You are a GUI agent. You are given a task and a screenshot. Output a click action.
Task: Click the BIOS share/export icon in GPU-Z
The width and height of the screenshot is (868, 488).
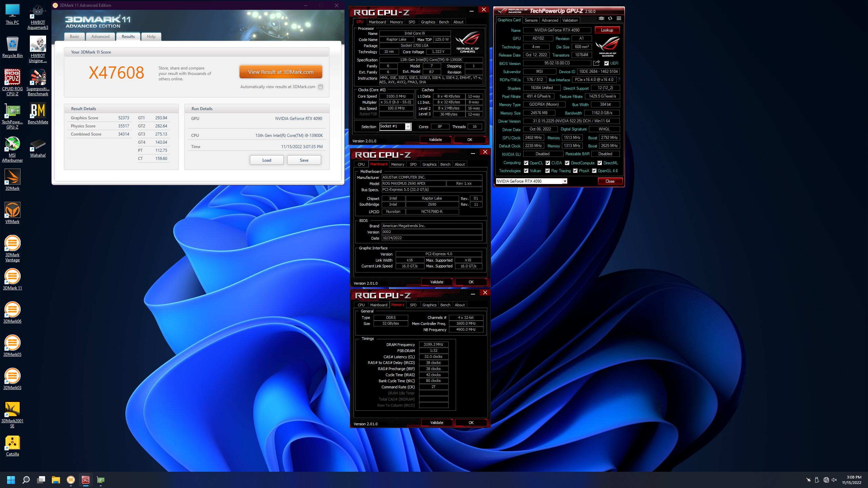click(x=596, y=63)
